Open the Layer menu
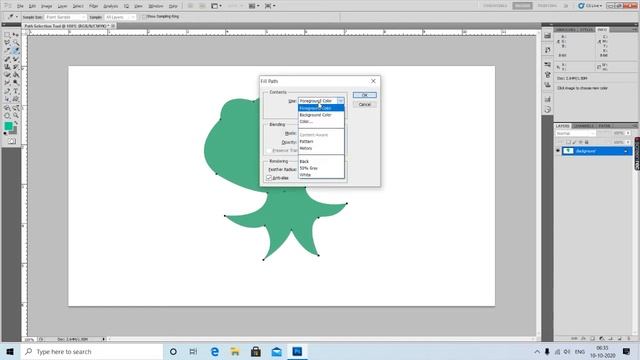 (62, 6)
